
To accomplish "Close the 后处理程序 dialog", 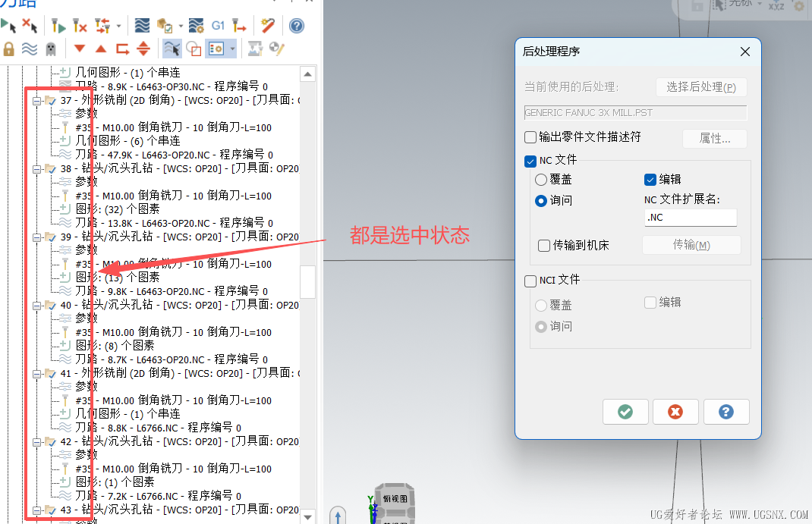I will coord(745,52).
